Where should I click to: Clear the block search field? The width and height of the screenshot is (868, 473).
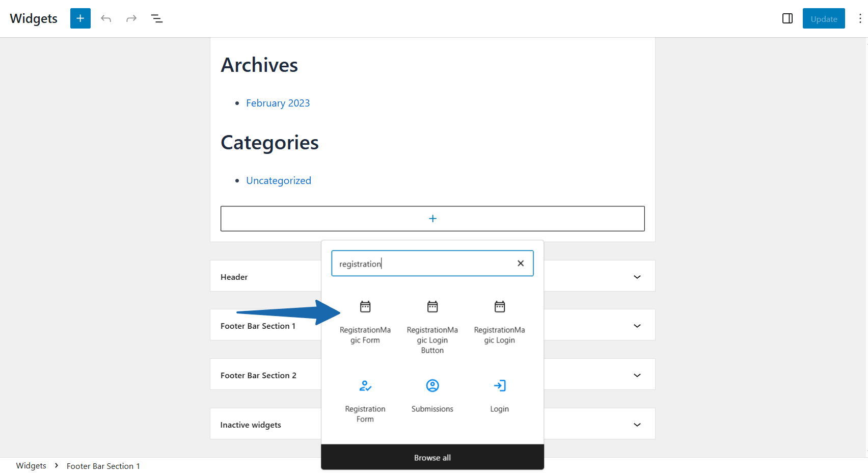(x=520, y=264)
